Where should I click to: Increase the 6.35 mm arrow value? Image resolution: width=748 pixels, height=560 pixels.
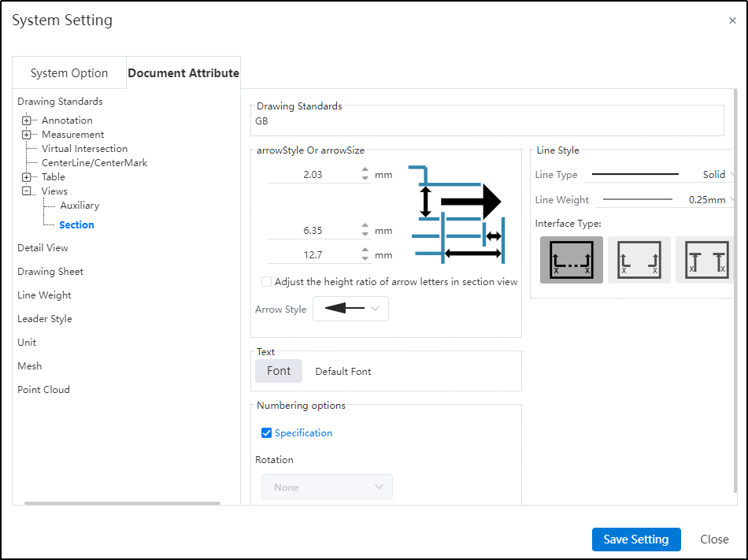[x=365, y=227]
